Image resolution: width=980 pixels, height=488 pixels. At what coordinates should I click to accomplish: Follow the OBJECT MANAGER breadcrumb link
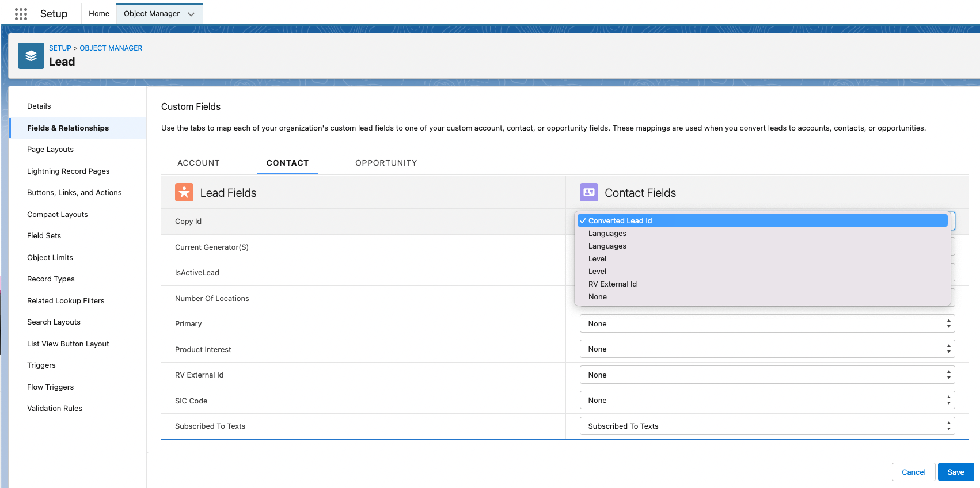tap(111, 48)
